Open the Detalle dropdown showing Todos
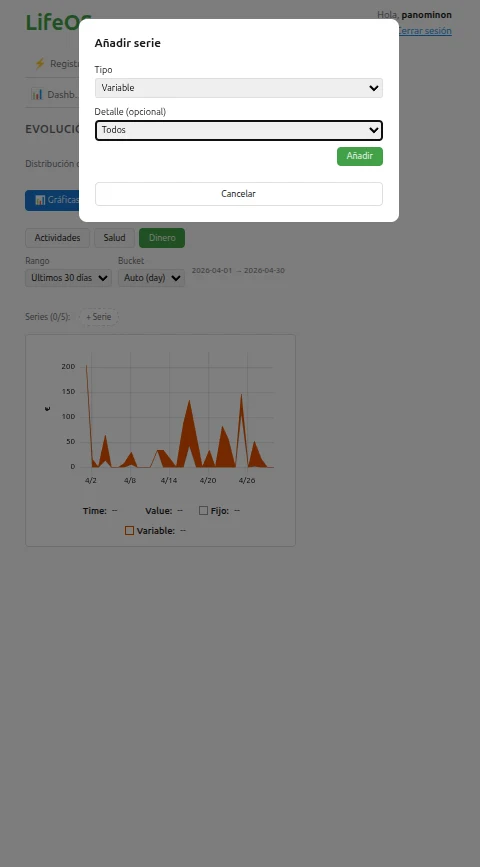 click(x=239, y=130)
